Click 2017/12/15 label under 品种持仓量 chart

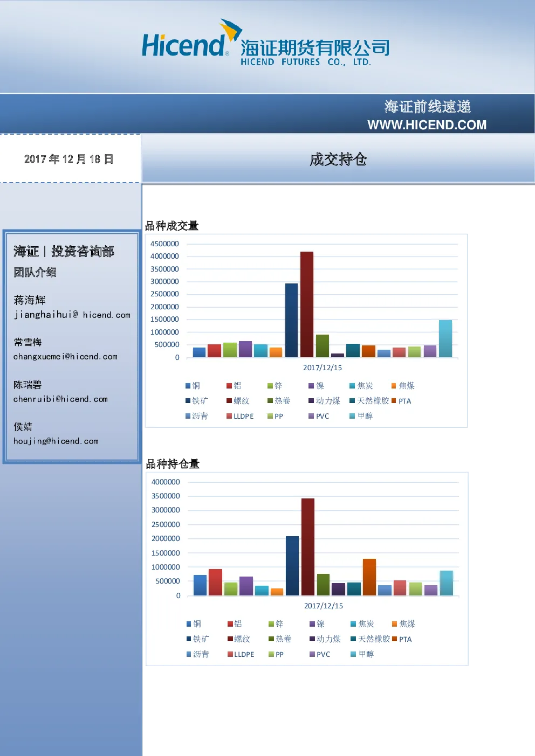point(324,606)
